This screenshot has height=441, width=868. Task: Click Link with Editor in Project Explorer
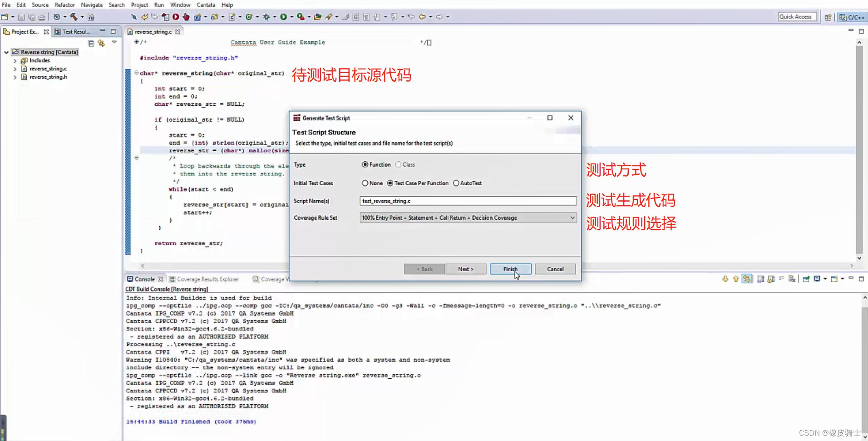click(101, 43)
